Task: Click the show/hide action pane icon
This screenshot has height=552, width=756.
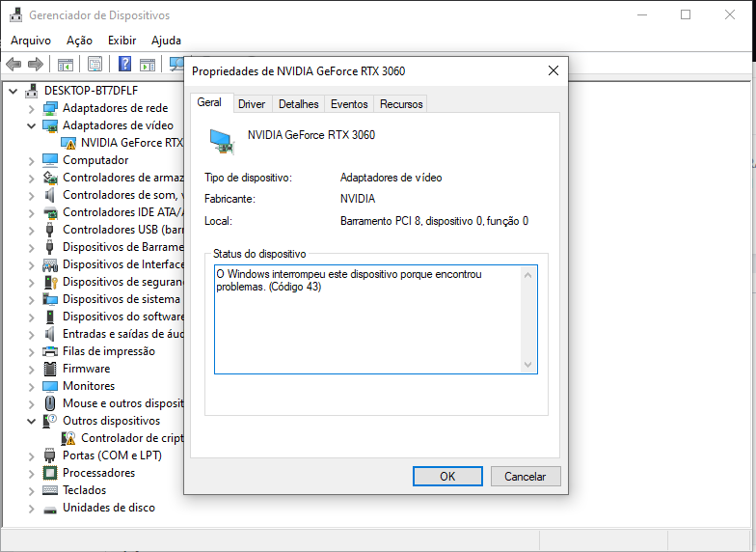Action: 147,64
